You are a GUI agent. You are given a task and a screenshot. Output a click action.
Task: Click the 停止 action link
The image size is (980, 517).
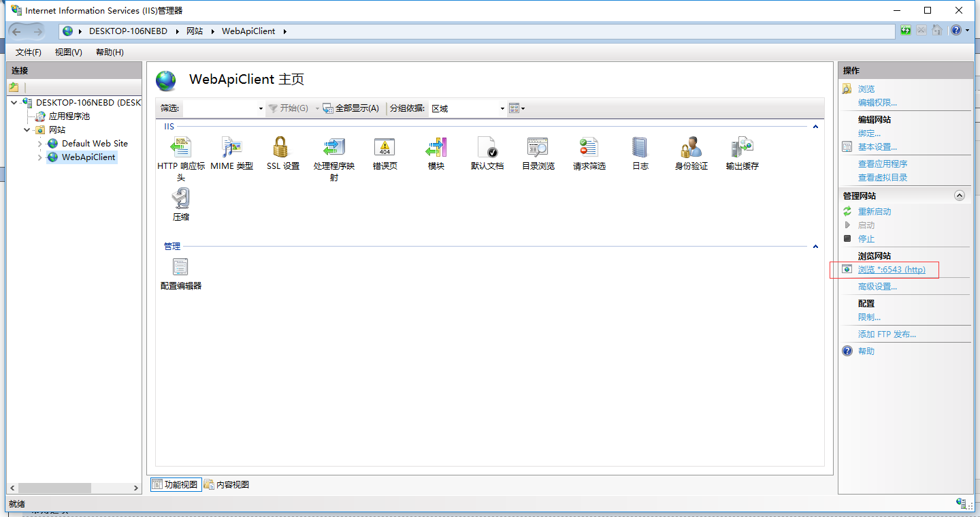click(x=866, y=239)
